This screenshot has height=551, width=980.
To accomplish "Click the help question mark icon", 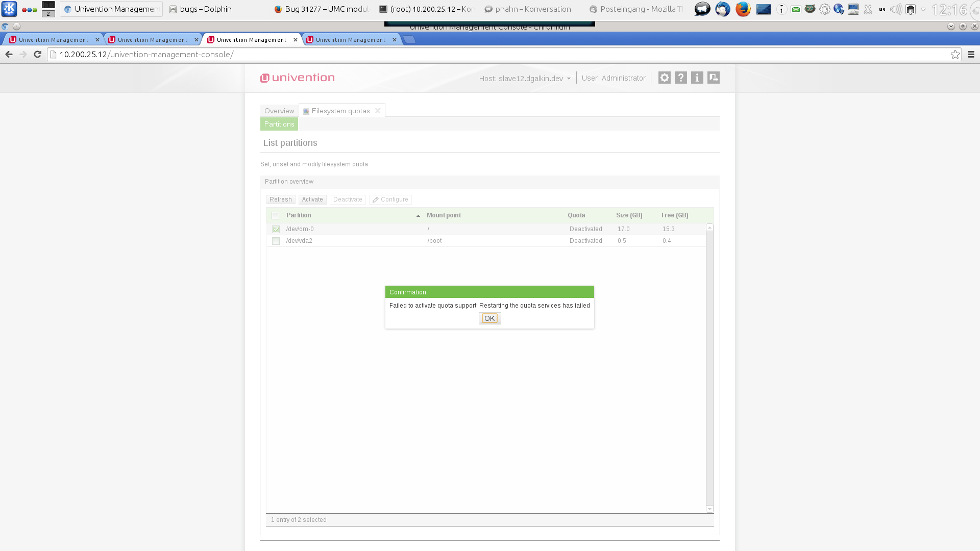I will click(680, 78).
